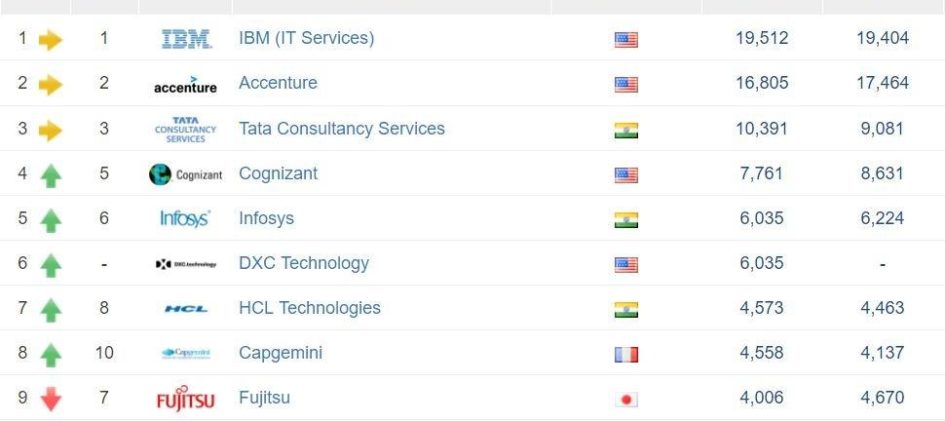Open the Accenture company link

pyautogui.click(x=278, y=83)
